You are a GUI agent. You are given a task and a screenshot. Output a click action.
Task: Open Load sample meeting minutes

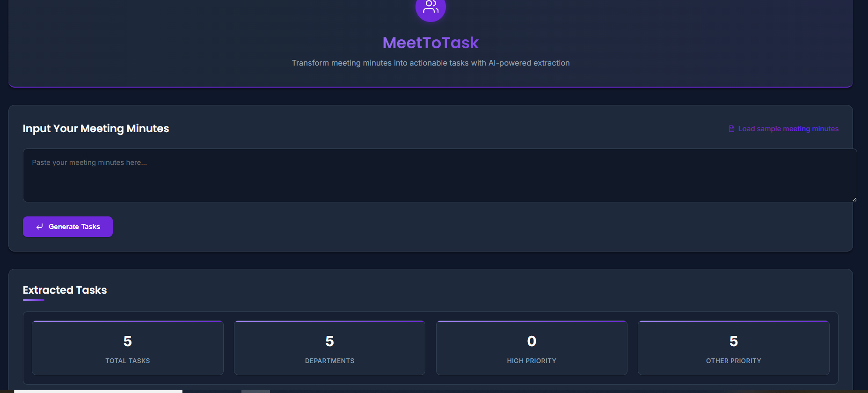[x=788, y=128]
